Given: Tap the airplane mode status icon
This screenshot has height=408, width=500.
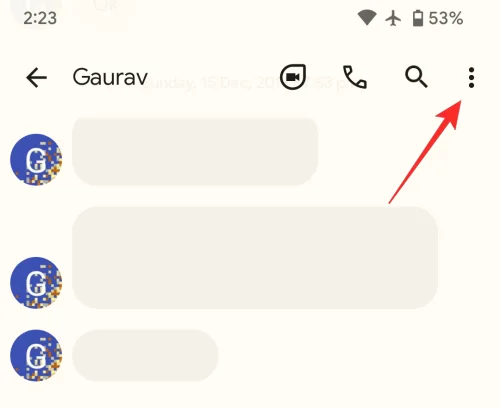Looking at the screenshot, I should 393,18.
